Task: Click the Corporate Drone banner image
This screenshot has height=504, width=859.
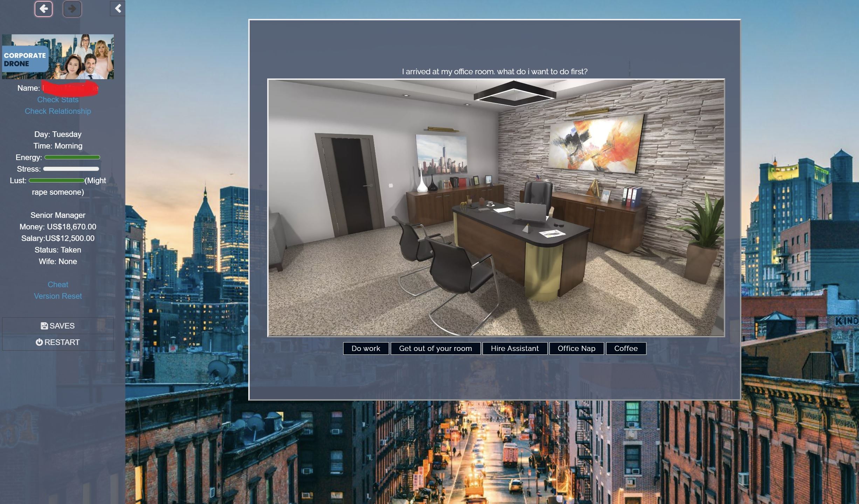Action: 58,57
